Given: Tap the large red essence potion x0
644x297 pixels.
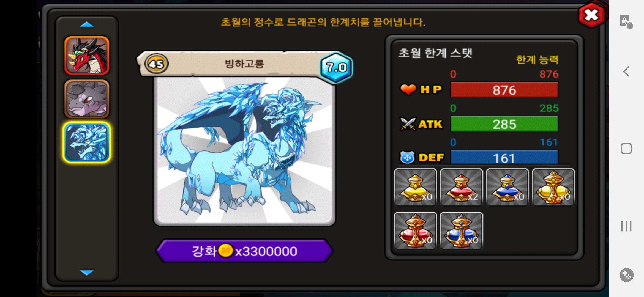Looking at the screenshot, I should tap(415, 231).
